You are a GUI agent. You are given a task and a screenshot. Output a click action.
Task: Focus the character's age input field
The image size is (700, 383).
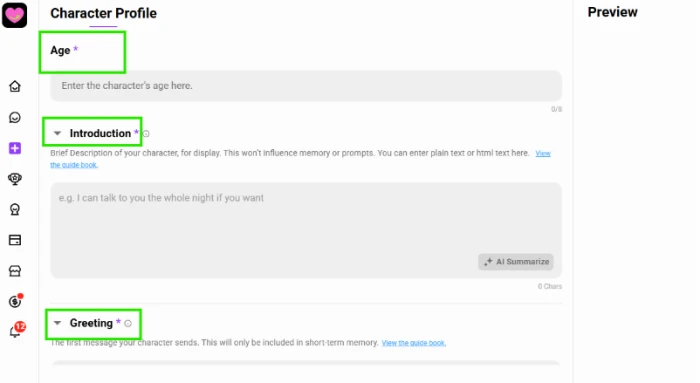[x=306, y=86]
